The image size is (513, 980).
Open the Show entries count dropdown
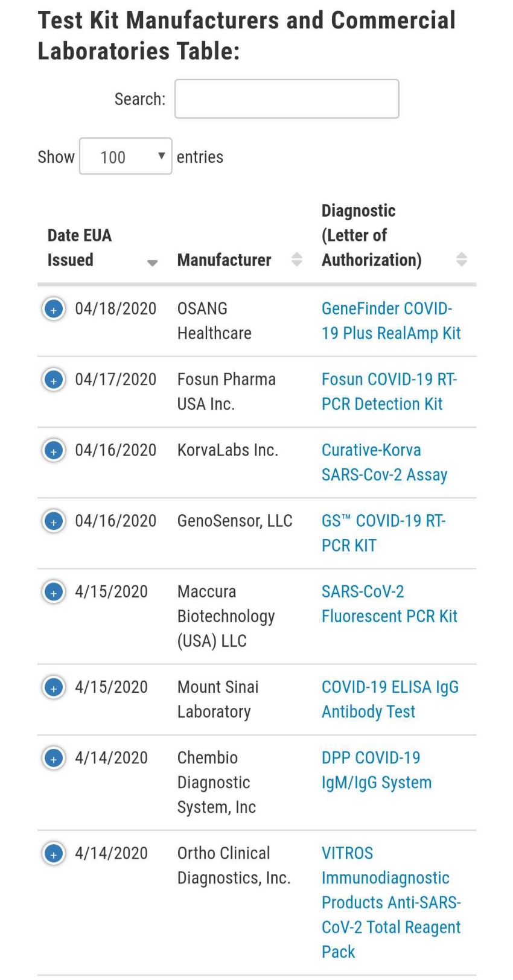(126, 156)
